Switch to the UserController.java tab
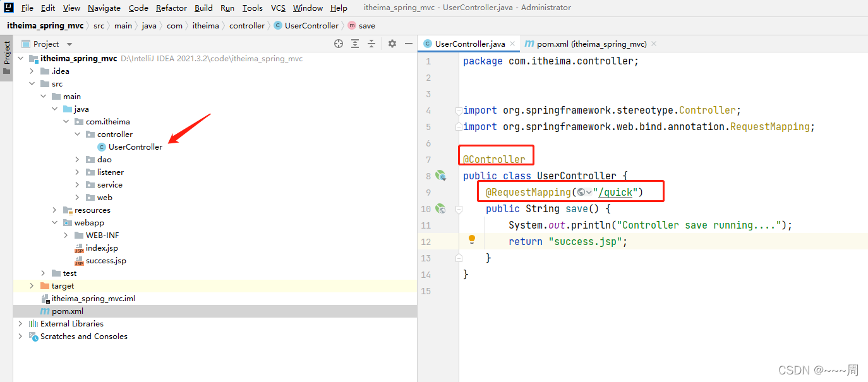The width and height of the screenshot is (868, 382). [469, 44]
